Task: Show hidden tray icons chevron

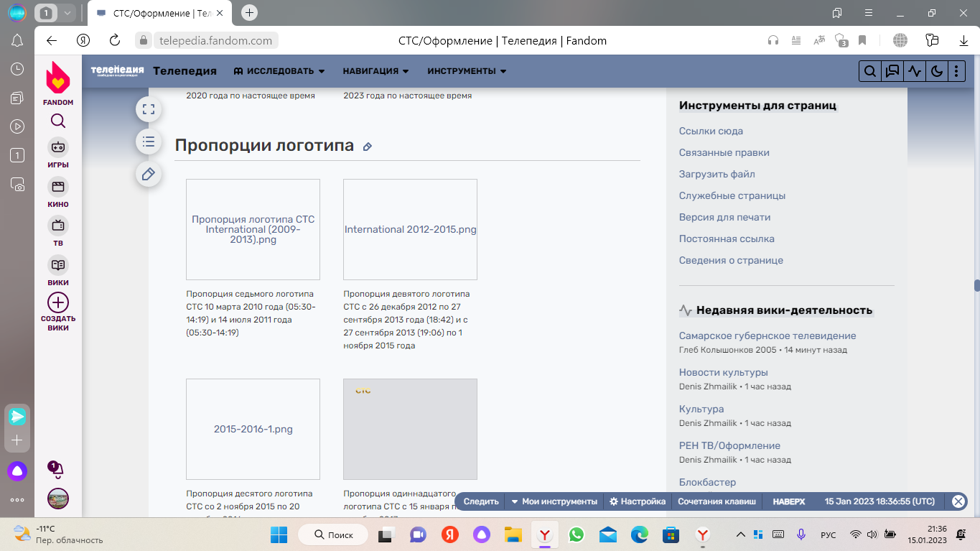Action: tap(741, 534)
